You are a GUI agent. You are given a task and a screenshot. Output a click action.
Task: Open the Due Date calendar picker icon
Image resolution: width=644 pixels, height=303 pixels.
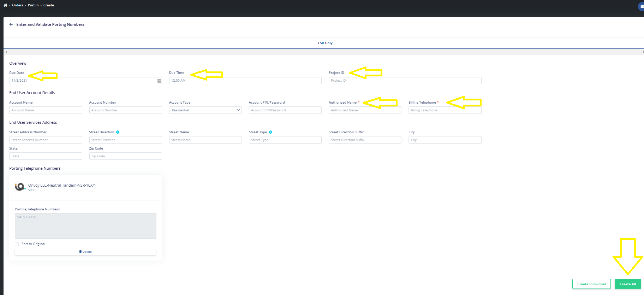click(x=159, y=81)
